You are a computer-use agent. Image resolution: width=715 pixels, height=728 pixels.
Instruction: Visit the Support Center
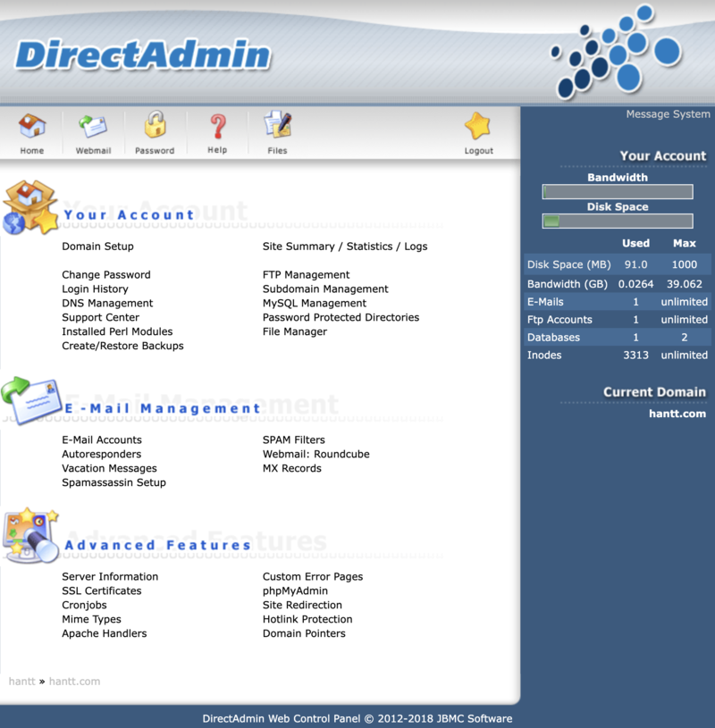[x=100, y=318]
